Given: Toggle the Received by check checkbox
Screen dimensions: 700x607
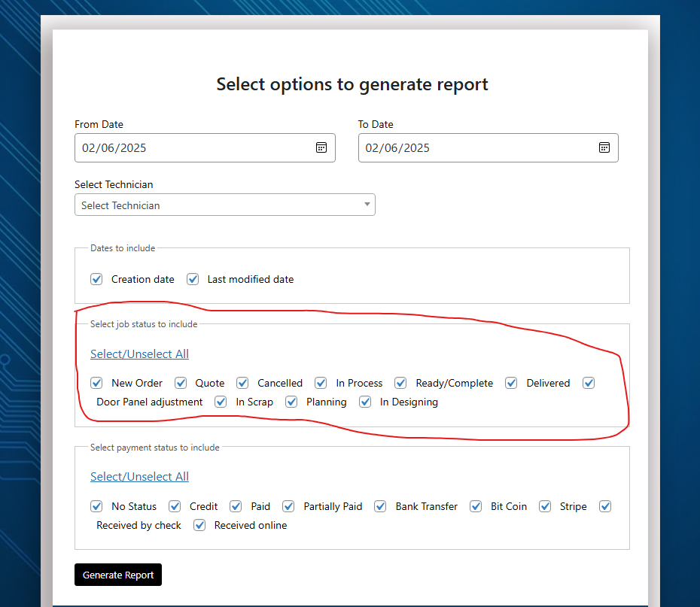Looking at the screenshot, I should pyautogui.click(x=605, y=506).
